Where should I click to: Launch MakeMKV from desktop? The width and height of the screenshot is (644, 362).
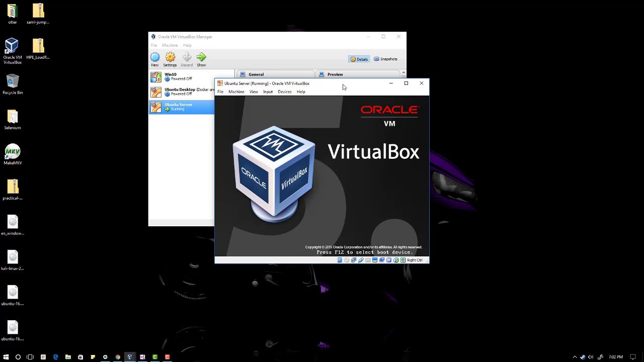(x=13, y=155)
